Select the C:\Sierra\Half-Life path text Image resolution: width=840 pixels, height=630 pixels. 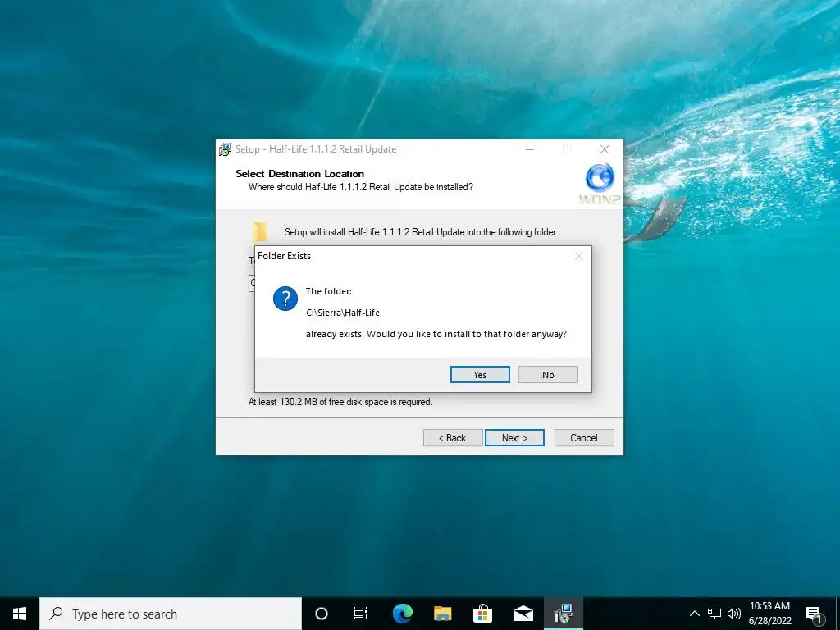(343, 313)
